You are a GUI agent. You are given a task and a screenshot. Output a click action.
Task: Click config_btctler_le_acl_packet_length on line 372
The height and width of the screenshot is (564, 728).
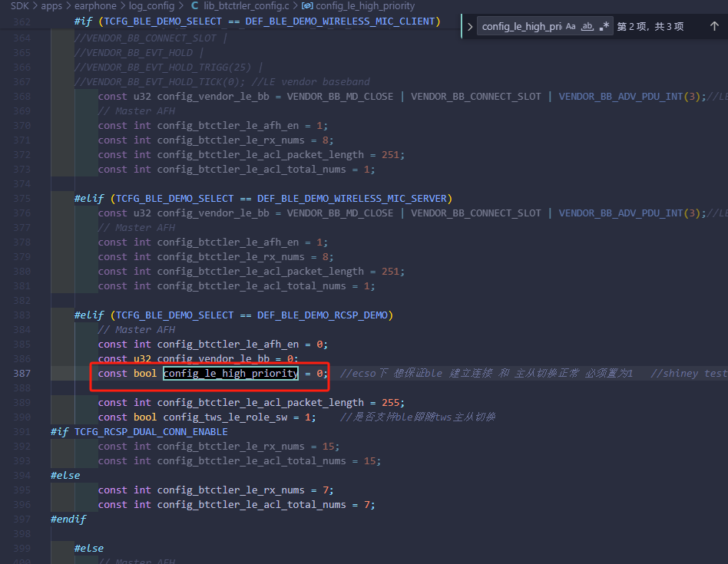coord(260,155)
